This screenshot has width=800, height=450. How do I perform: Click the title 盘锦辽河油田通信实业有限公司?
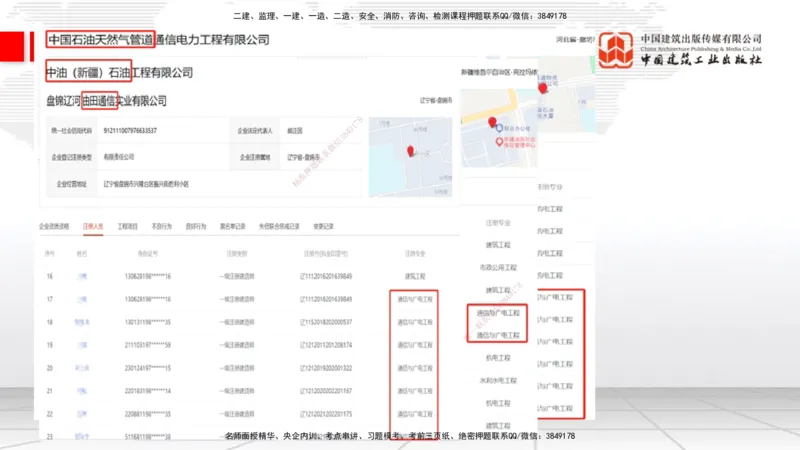click(107, 101)
